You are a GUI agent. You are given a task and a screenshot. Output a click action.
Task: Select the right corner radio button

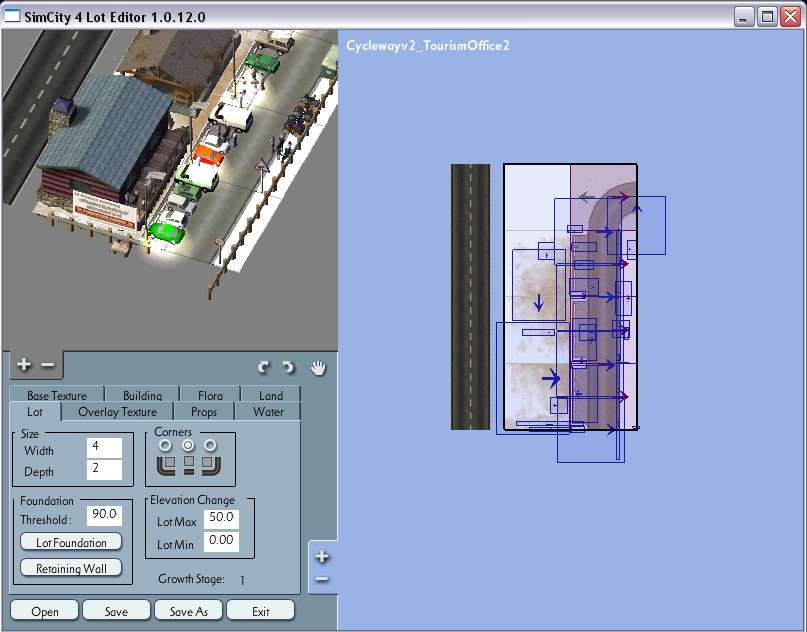(x=210, y=445)
